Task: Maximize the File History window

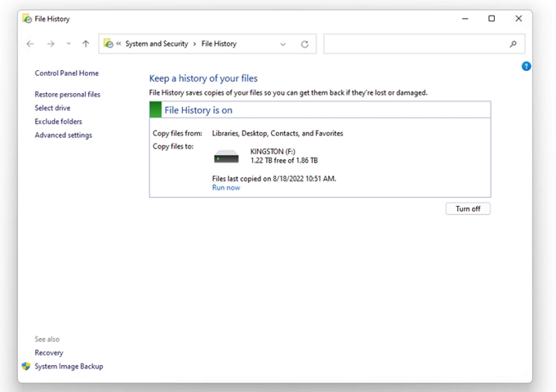Action: click(x=492, y=19)
